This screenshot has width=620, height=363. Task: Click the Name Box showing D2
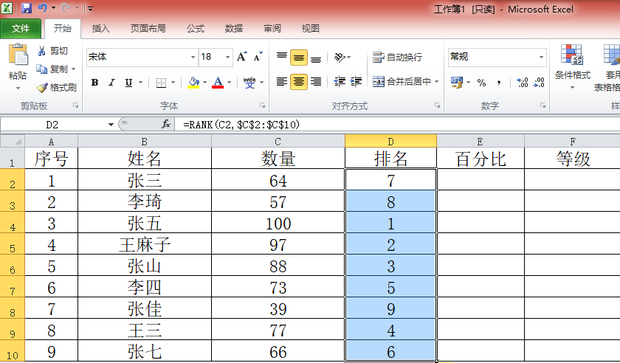[x=53, y=125]
